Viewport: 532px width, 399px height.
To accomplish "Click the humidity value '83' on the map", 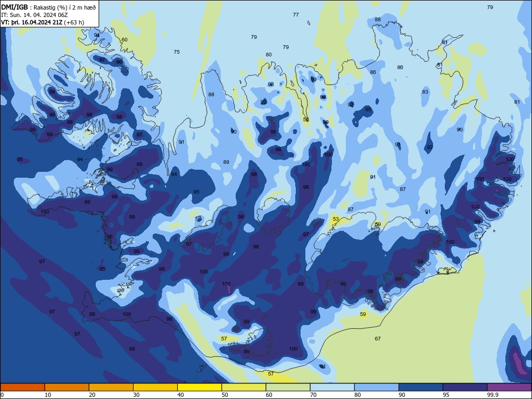I will tap(425, 92).
